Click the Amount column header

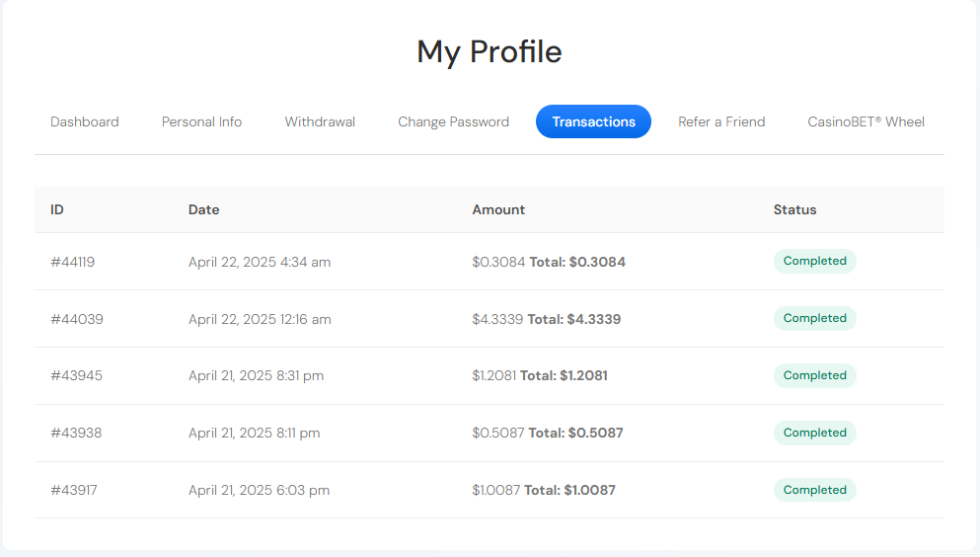pyautogui.click(x=498, y=209)
